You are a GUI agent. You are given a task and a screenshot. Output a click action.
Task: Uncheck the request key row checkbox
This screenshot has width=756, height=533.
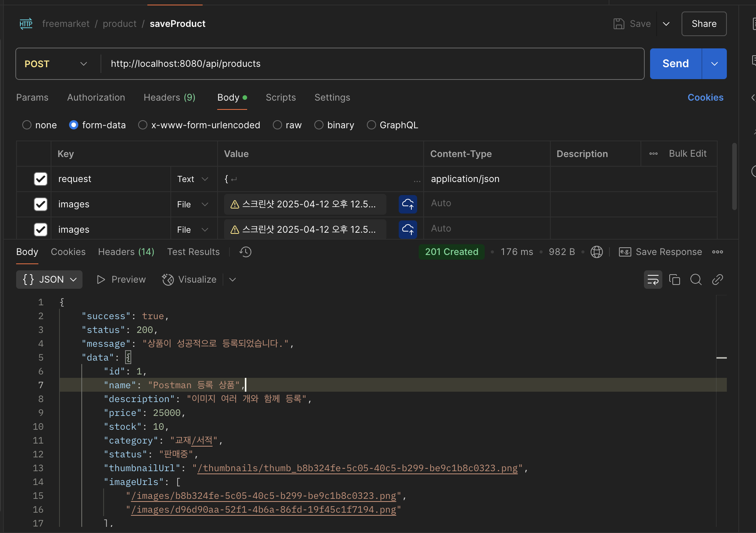click(x=41, y=179)
